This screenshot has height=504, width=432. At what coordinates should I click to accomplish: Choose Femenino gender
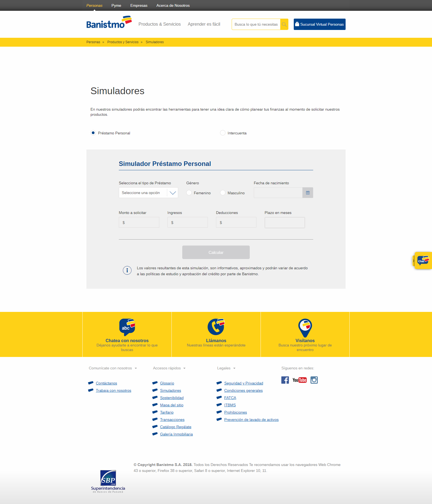pyautogui.click(x=189, y=193)
